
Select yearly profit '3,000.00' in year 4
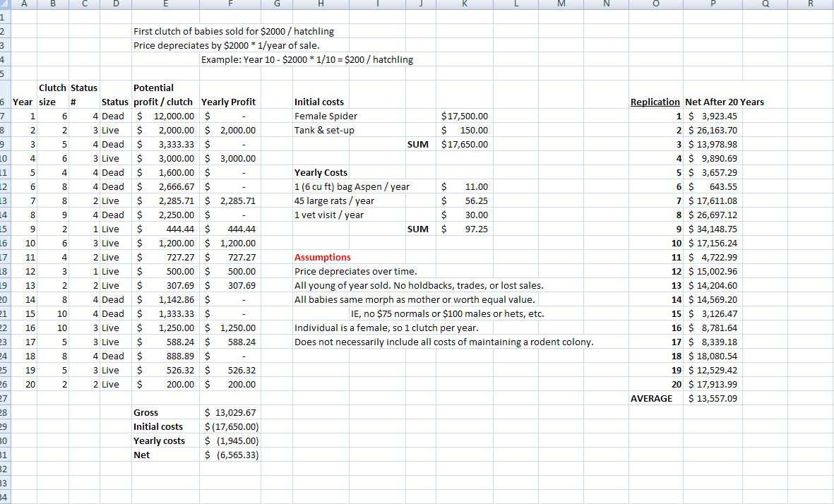pyautogui.click(x=230, y=158)
